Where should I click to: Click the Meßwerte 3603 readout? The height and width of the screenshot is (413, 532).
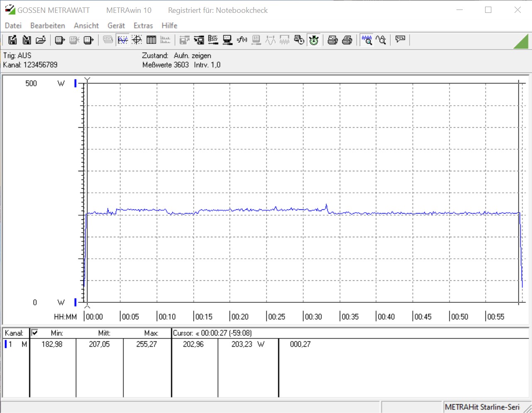point(166,65)
